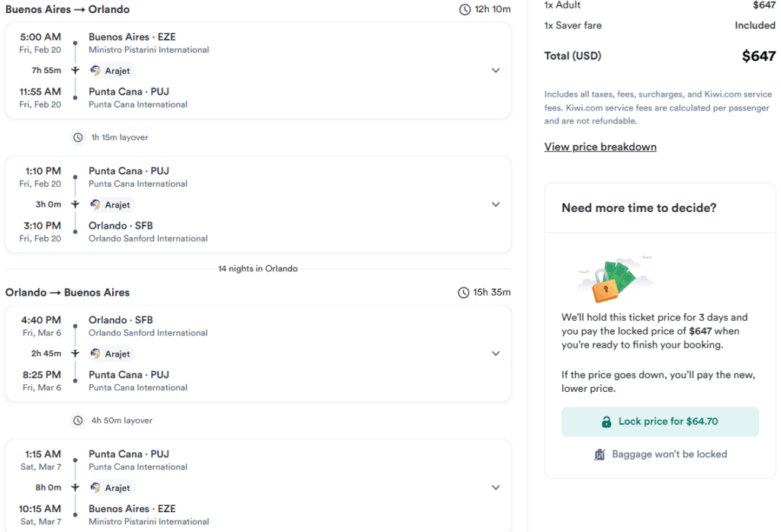Screen dimensions: 781x532
Task: Click Arajet logo on 5:00 AM flight
Action: [x=95, y=71]
